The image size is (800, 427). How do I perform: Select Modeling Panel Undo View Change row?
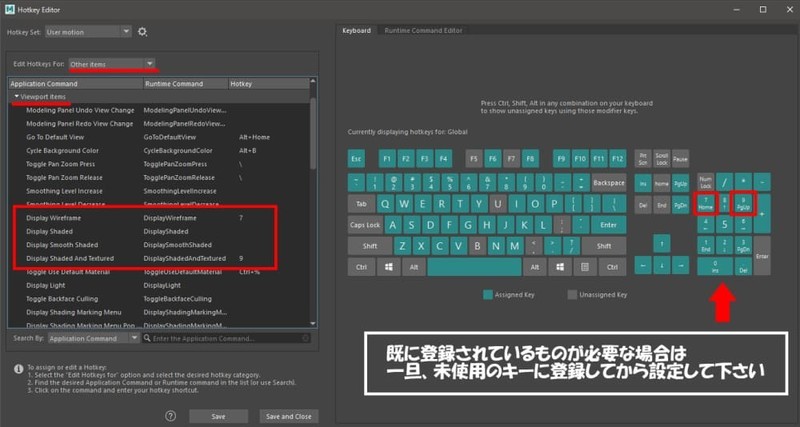tap(159, 110)
